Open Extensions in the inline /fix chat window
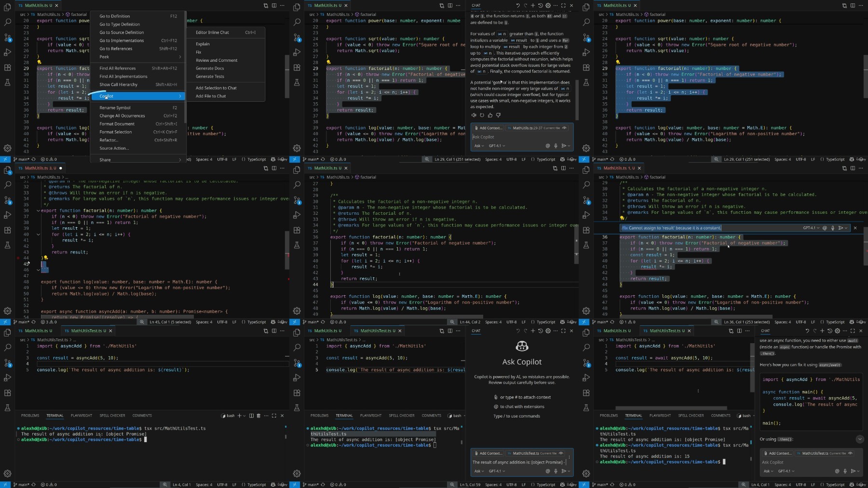This screenshot has height=488, width=868. [x=586, y=230]
